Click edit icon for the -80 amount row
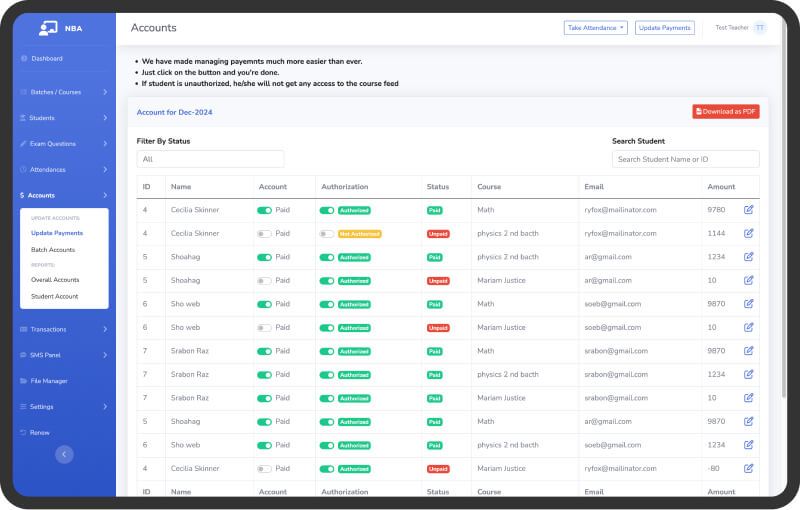This screenshot has height=510, width=800. pyautogui.click(x=748, y=468)
